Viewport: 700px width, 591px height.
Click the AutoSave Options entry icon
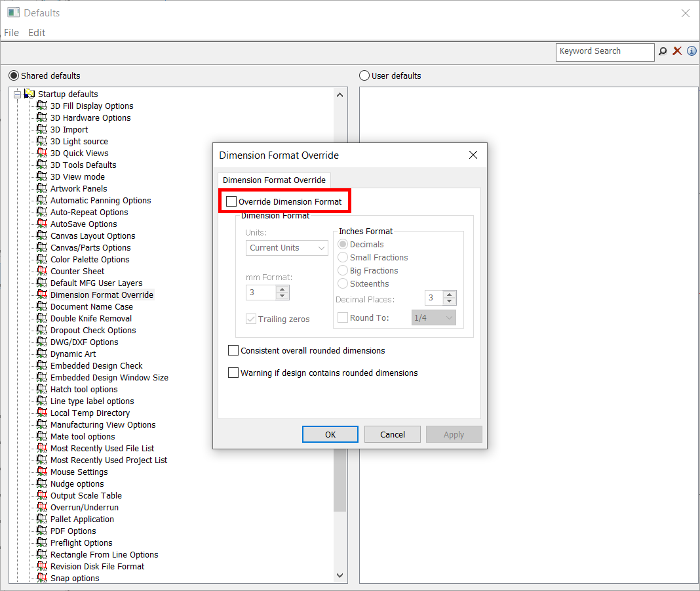coord(41,224)
